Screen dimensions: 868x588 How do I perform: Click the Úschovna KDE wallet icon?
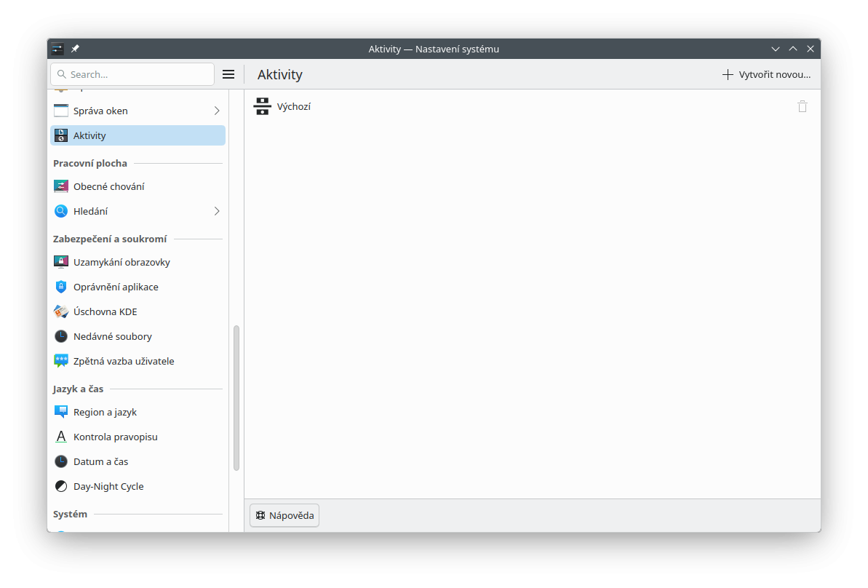61,311
